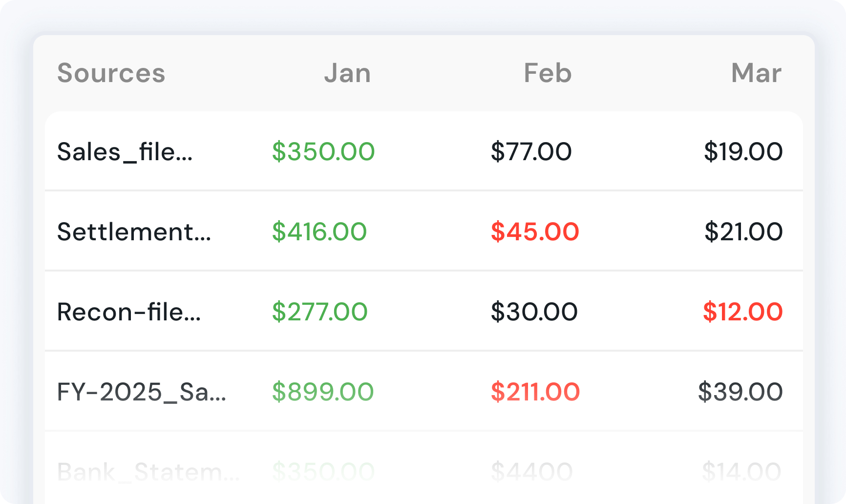Click the $21.00 March amount
The height and width of the screenshot is (504, 846).
pyautogui.click(x=743, y=231)
